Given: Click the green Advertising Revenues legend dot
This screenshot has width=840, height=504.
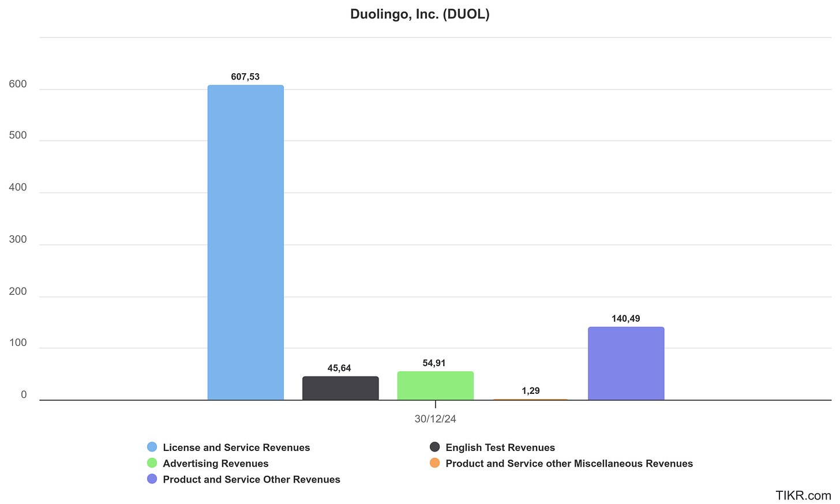Looking at the screenshot, I should (152, 464).
